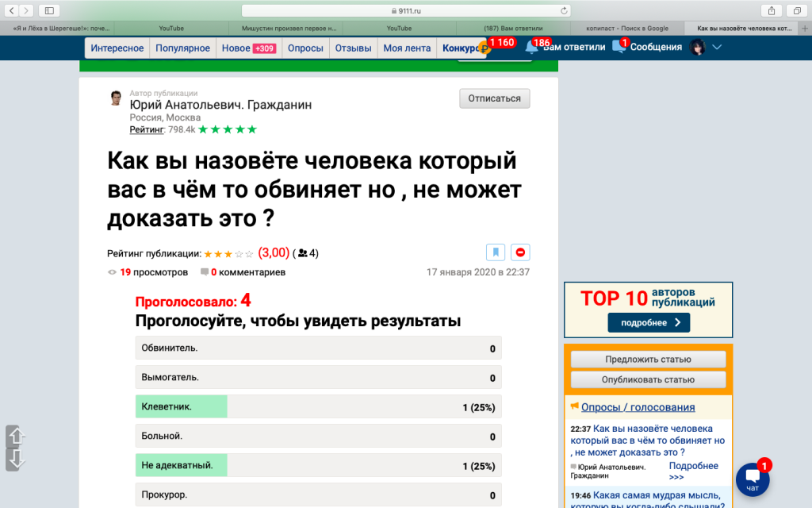
Task: Click the red block icon beside bookmark
Action: [520, 252]
